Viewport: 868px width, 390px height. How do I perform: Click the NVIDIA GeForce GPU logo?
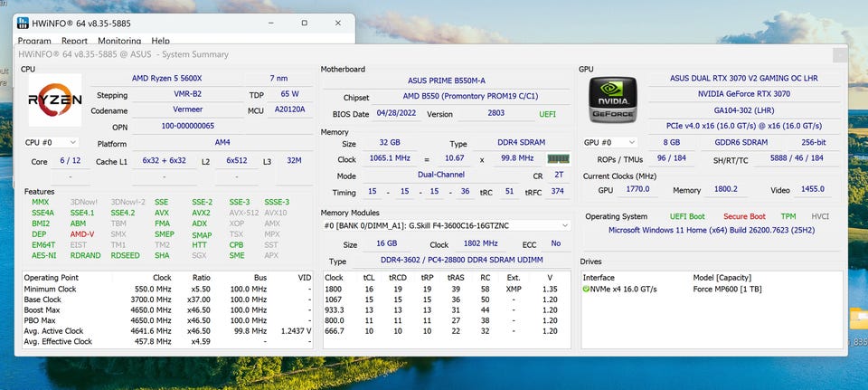pos(614,99)
